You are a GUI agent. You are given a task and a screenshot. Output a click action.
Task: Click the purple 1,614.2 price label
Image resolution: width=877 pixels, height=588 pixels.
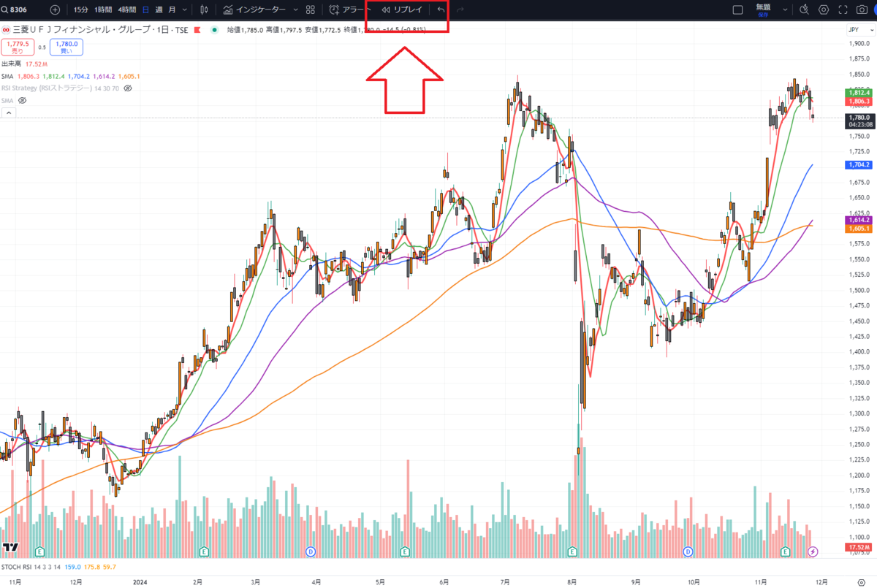coord(857,220)
